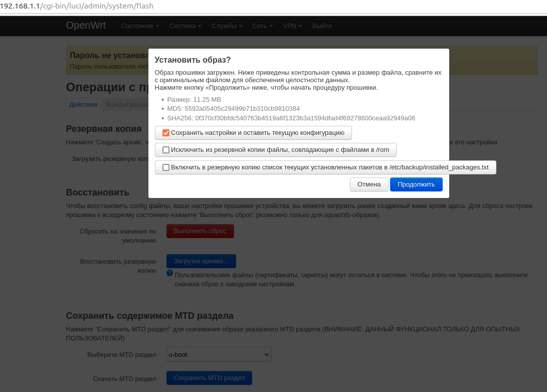Check the installed_packages.txt backup option
Screen dimensions: 547x392
[x=166, y=167]
